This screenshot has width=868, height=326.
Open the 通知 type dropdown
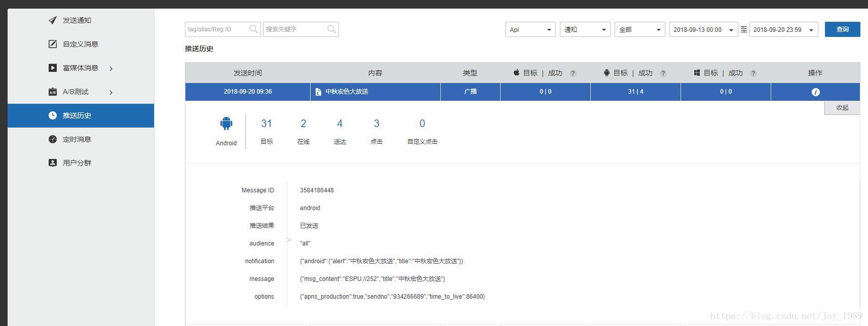tap(585, 29)
